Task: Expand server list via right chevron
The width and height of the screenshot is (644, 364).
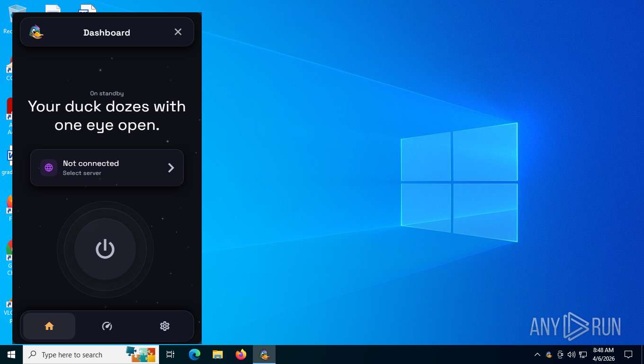Action: [x=171, y=168]
